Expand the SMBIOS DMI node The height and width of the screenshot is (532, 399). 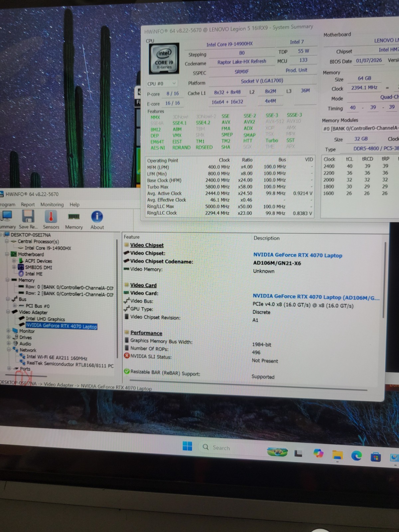pyautogui.click(x=14, y=267)
